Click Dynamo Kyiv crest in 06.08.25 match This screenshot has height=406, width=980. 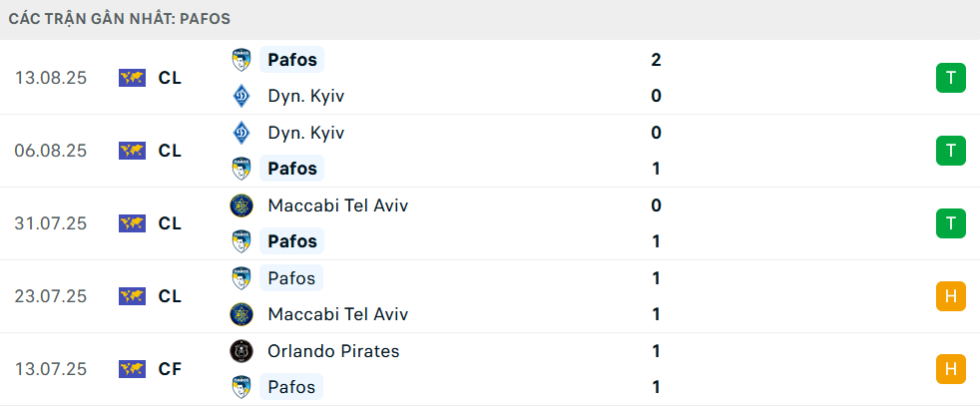241,133
